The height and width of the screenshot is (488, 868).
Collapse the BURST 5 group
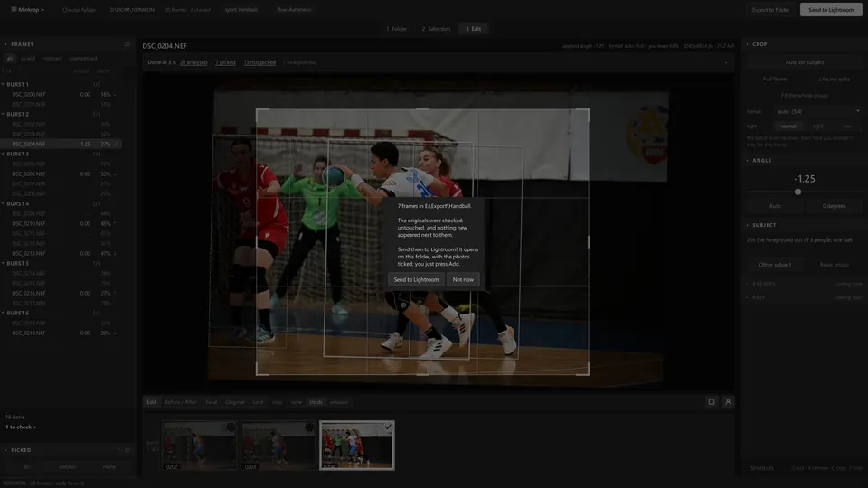[4, 263]
